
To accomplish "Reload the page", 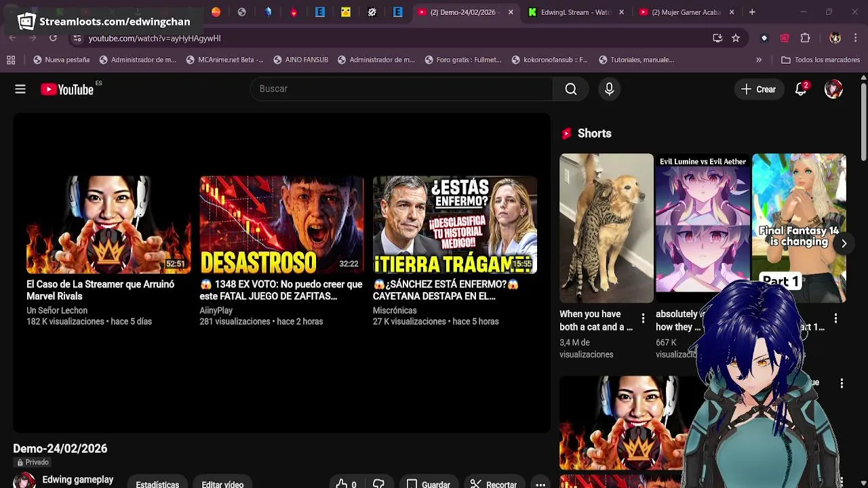I will (53, 38).
